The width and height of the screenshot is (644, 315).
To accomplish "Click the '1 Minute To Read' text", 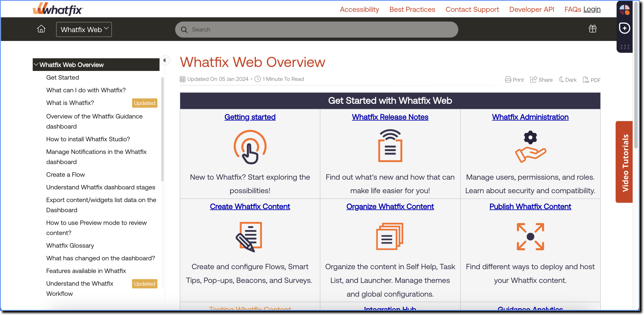I will (x=283, y=79).
